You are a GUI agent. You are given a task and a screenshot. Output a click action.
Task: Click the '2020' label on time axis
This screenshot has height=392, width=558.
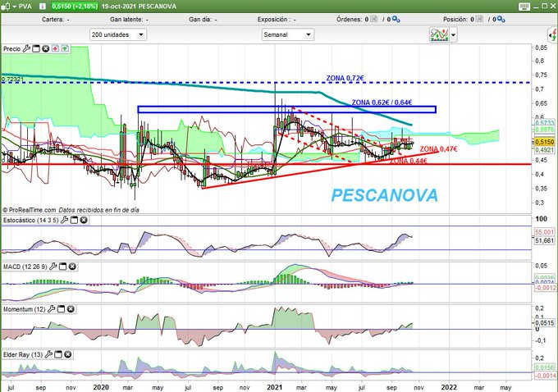[x=100, y=387]
